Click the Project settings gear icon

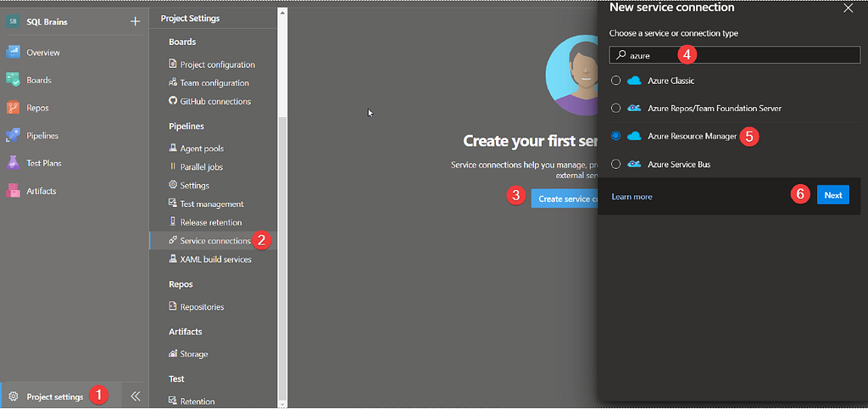pos(14,396)
